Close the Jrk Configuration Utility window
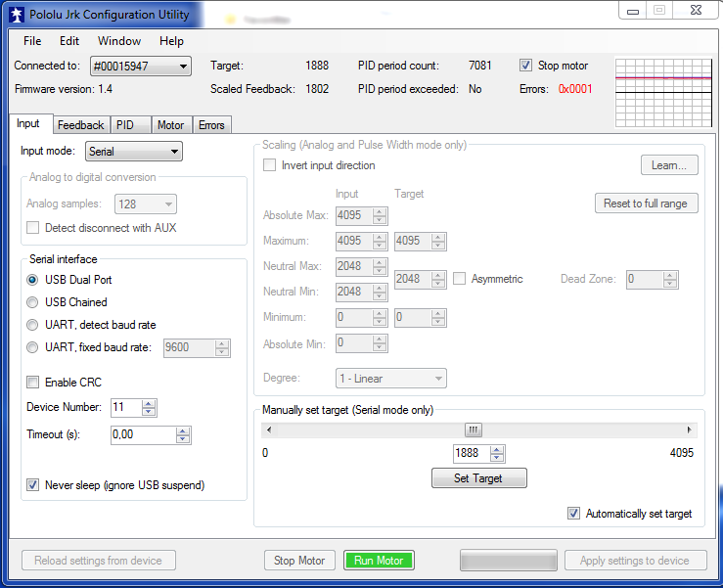This screenshot has height=588, width=723. [696, 10]
